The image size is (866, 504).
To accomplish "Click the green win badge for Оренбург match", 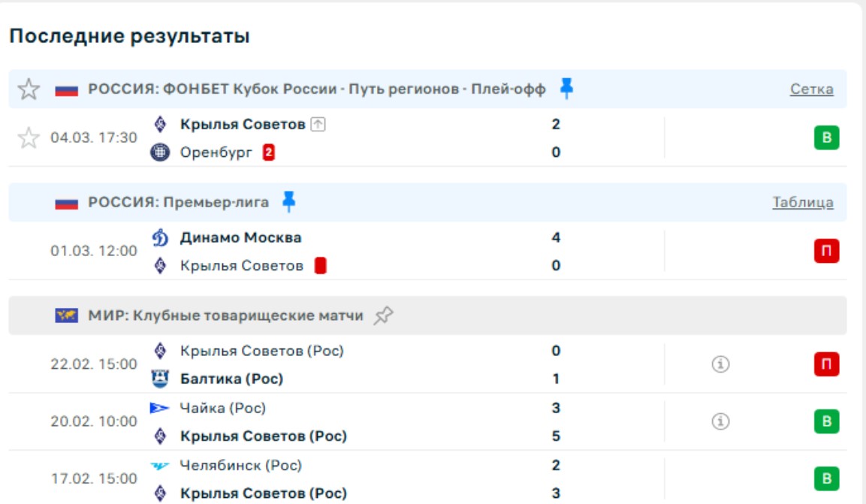I will 826,138.
